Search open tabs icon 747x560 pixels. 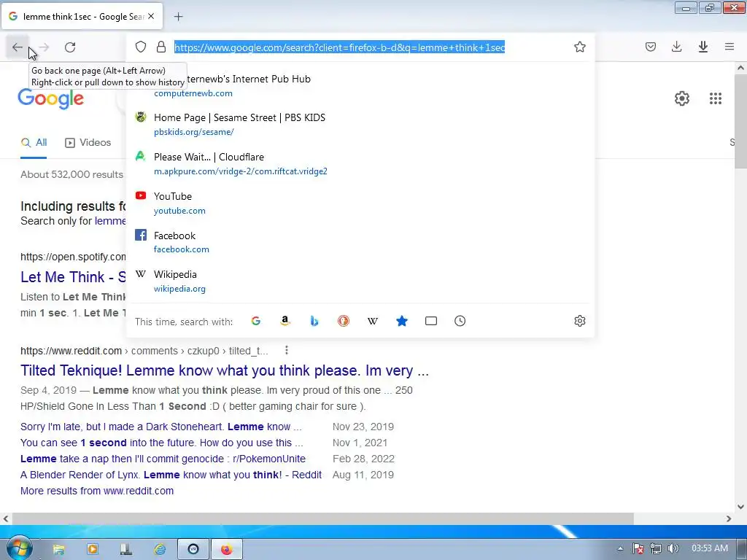430,321
